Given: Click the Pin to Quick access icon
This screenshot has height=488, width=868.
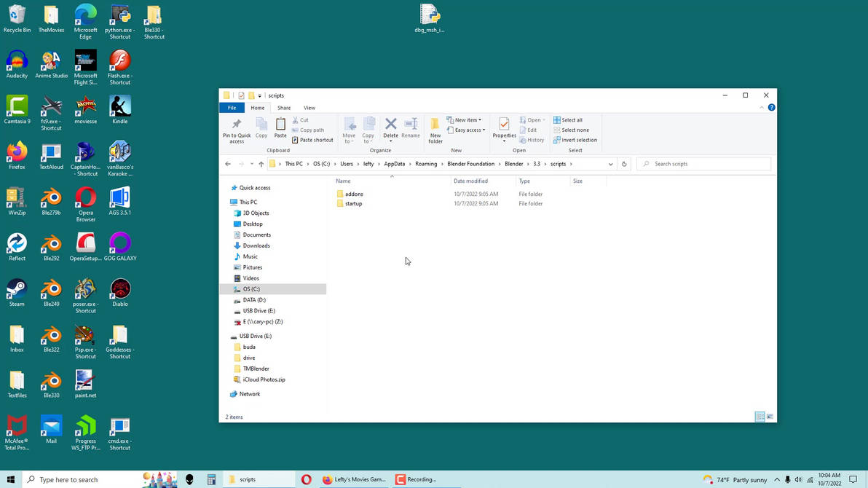Looking at the screenshot, I should [237, 125].
